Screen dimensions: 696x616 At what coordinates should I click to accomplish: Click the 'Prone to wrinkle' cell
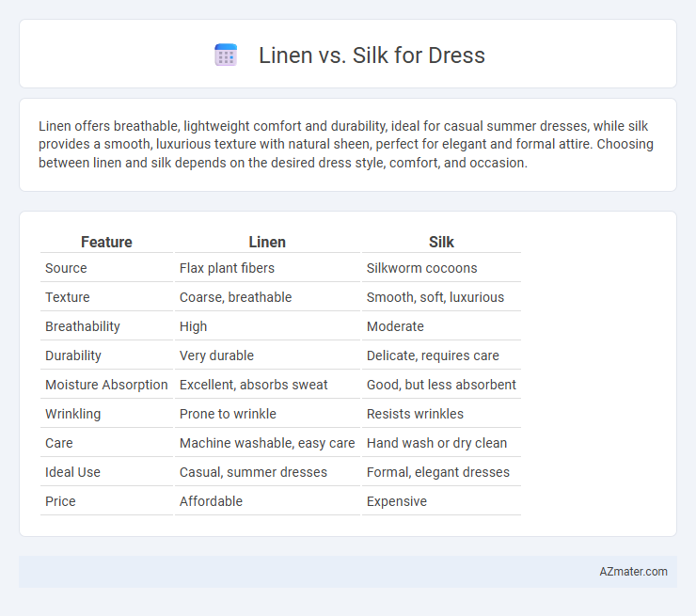(267, 414)
